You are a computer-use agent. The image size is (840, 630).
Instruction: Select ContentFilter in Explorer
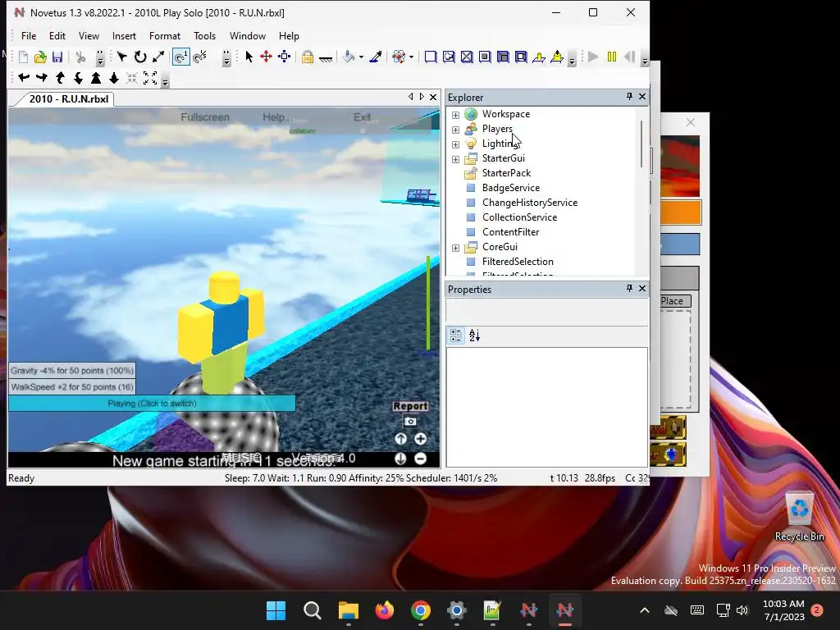tap(510, 232)
